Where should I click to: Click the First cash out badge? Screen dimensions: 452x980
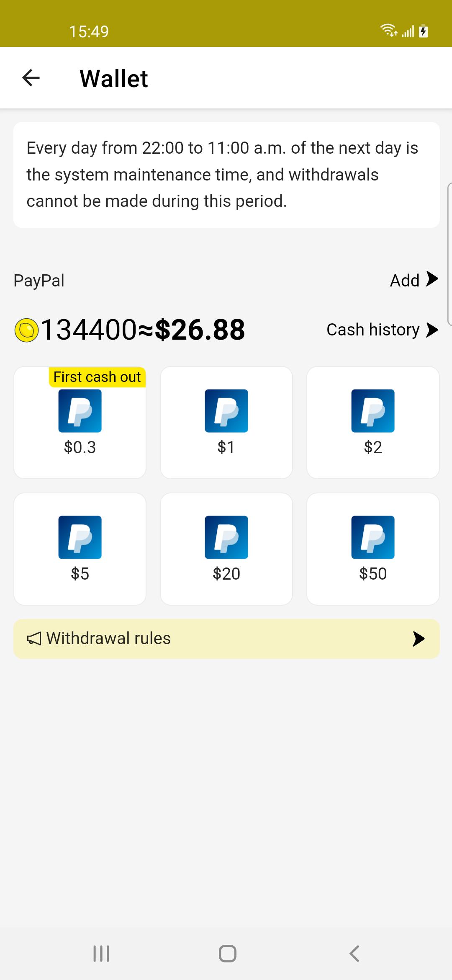click(97, 377)
